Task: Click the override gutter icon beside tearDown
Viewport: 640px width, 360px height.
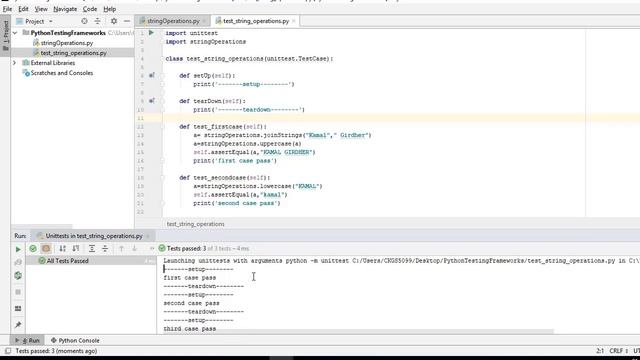Action: point(152,101)
